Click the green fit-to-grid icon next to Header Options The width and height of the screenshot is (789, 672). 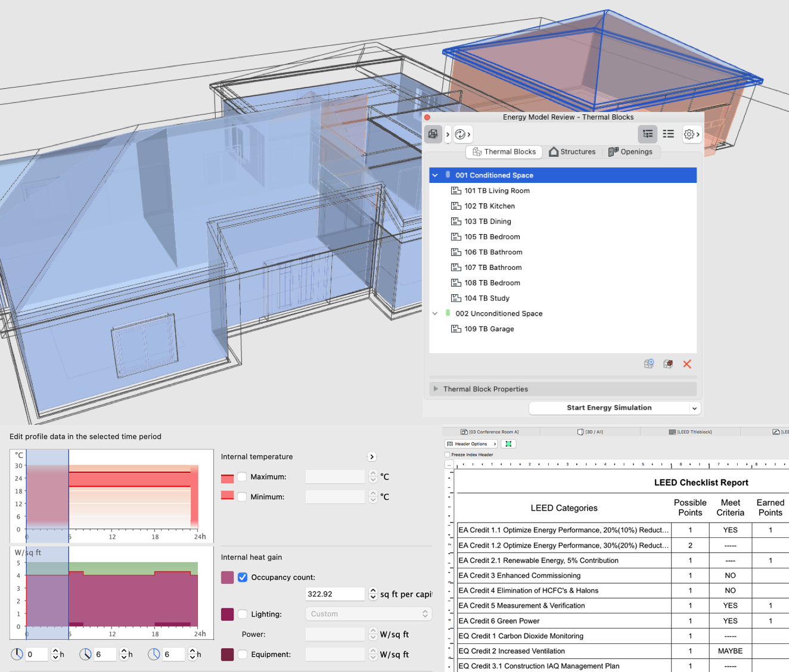[508, 444]
